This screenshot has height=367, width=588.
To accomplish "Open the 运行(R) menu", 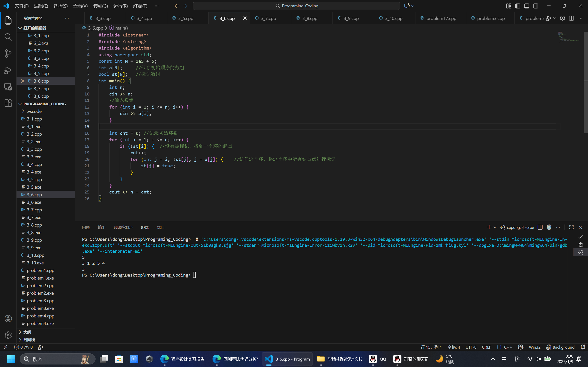I will [120, 6].
